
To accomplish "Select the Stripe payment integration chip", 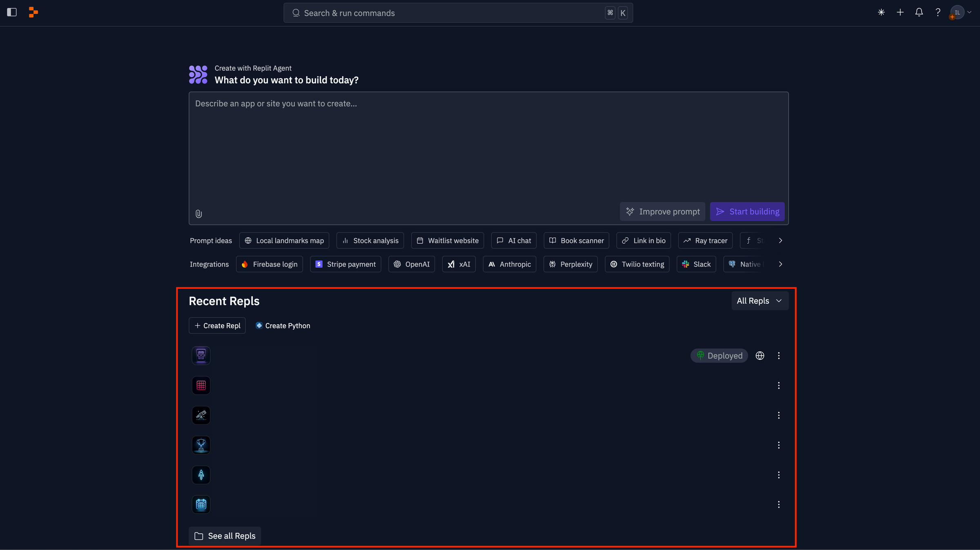I will click(345, 264).
